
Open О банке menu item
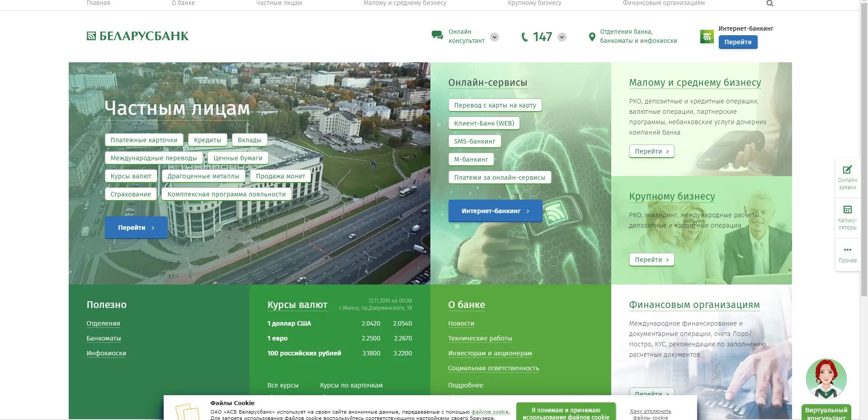[x=183, y=3]
